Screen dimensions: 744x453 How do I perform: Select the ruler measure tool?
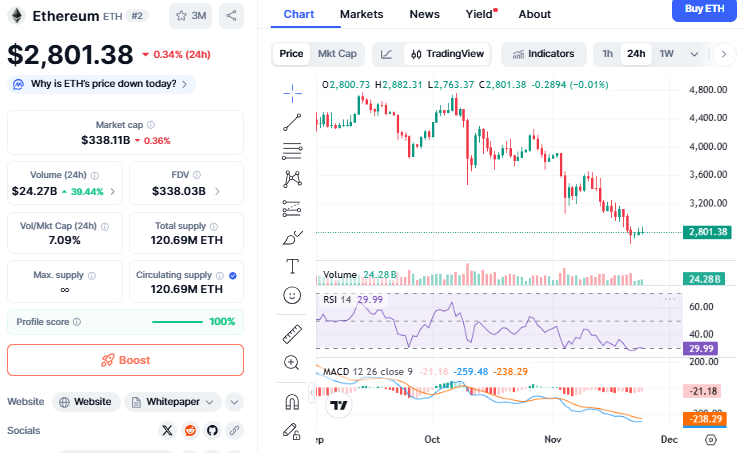tap(292, 333)
